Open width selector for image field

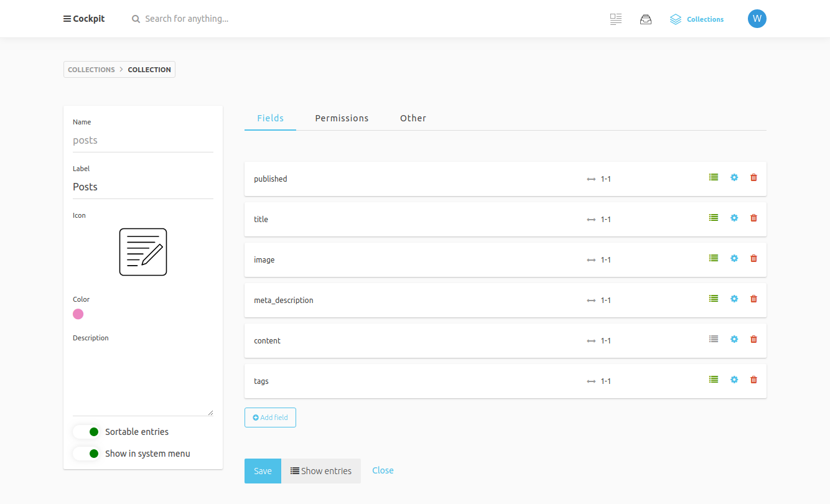tap(599, 260)
